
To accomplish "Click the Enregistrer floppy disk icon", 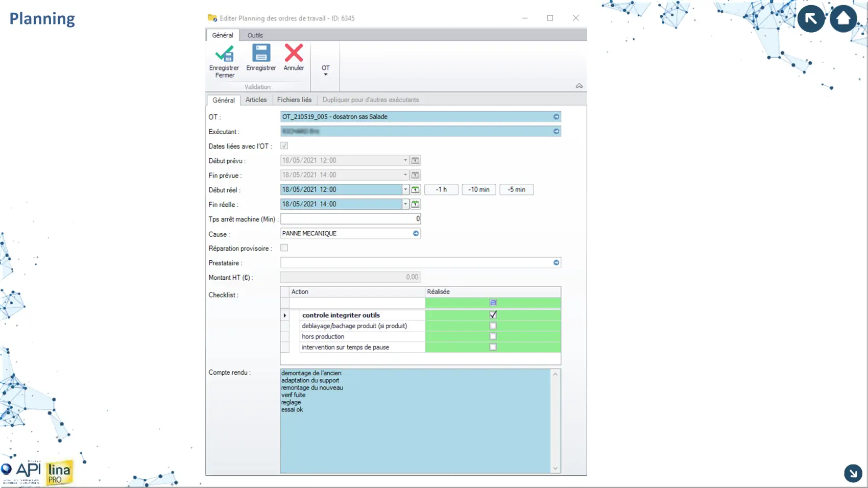I will [x=261, y=53].
